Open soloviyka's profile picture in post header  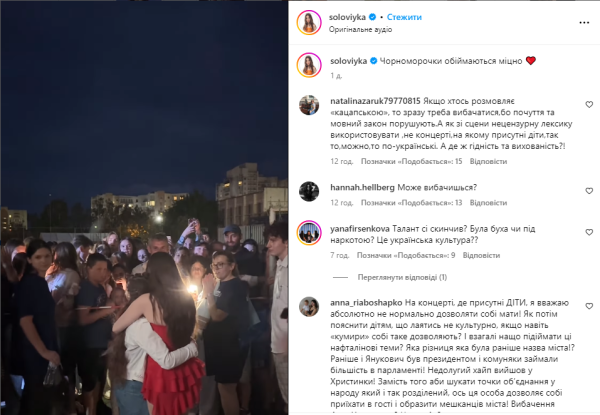309,23
